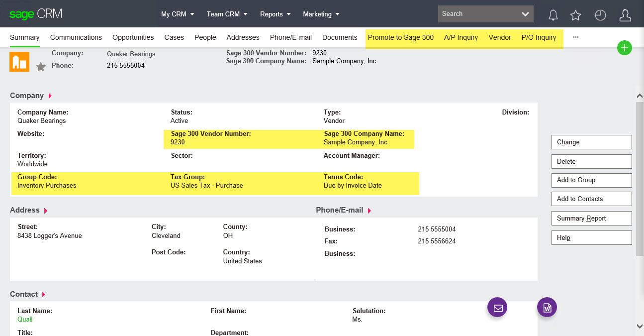Switch to the Documents tab
Screen dimensions: 644x336
pos(340,37)
